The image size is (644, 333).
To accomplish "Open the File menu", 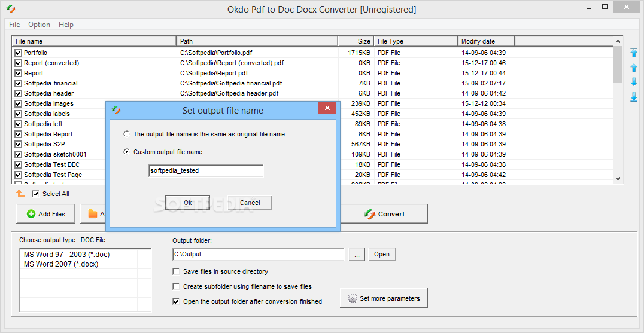I will (14, 25).
